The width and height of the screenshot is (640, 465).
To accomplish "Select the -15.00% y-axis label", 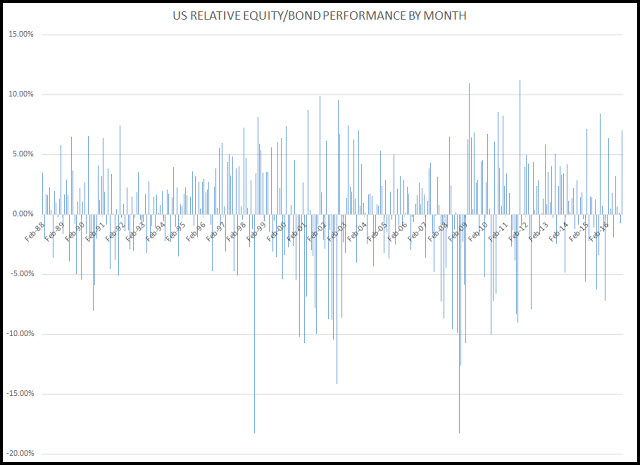I will coord(18,394).
